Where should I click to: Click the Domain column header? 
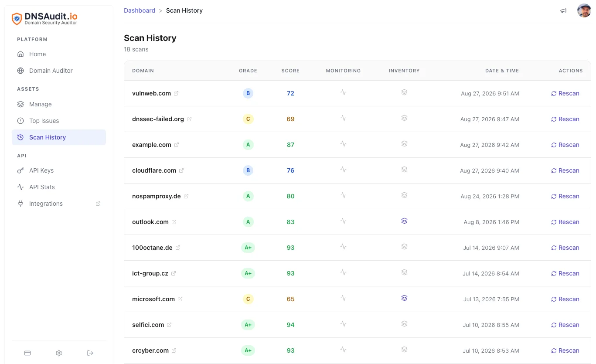click(143, 71)
